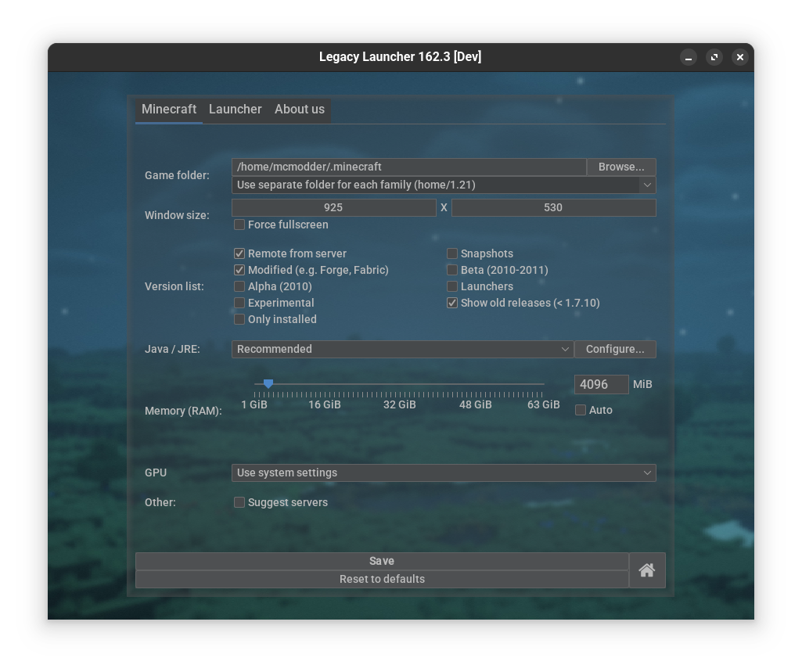The image size is (802, 672).
Task: Click the 48 GiB slider label
Action: [x=475, y=405]
